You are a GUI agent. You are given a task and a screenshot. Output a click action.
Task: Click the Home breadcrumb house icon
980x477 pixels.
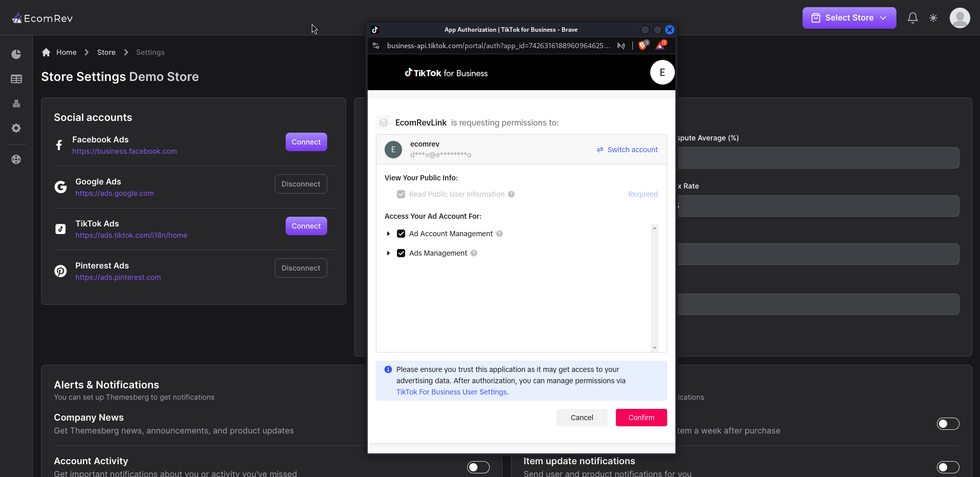coord(46,52)
